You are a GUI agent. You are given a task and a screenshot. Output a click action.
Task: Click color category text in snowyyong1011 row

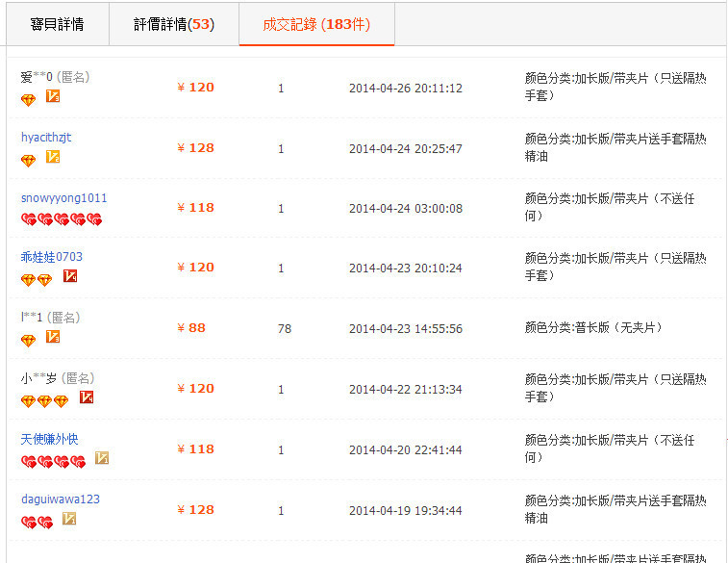[x=609, y=207]
